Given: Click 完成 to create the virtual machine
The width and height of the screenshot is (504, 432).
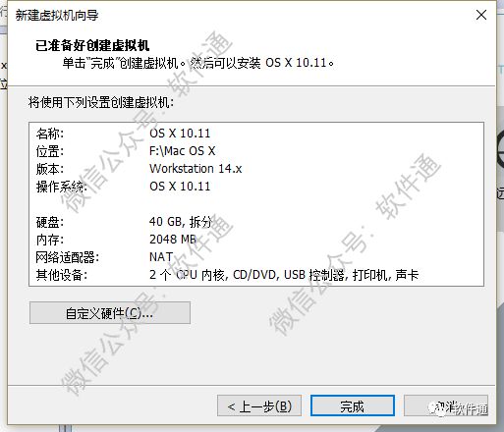Looking at the screenshot, I should click(x=353, y=406).
